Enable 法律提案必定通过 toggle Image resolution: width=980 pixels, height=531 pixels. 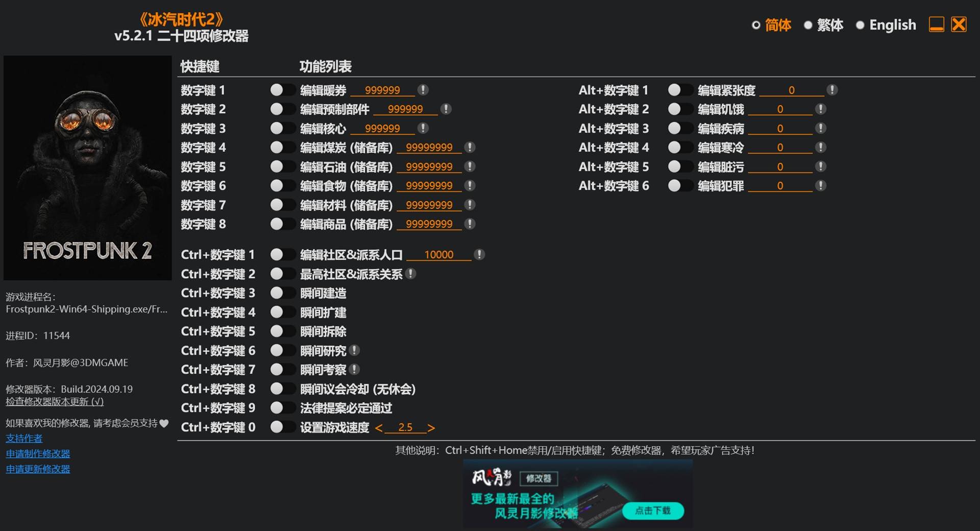click(x=282, y=407)
